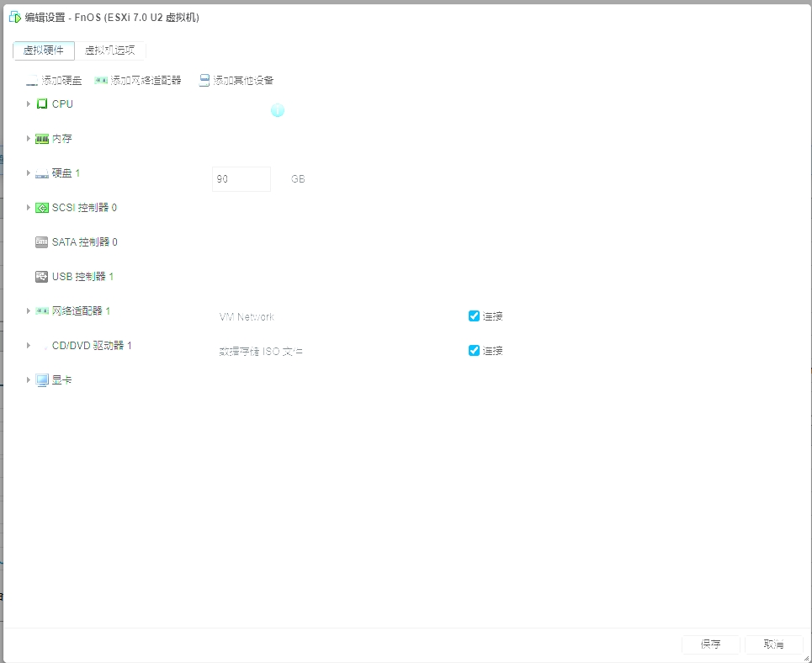
Task: Click the Add other device (添加其他设备) icon
Action: pos(204,80)
